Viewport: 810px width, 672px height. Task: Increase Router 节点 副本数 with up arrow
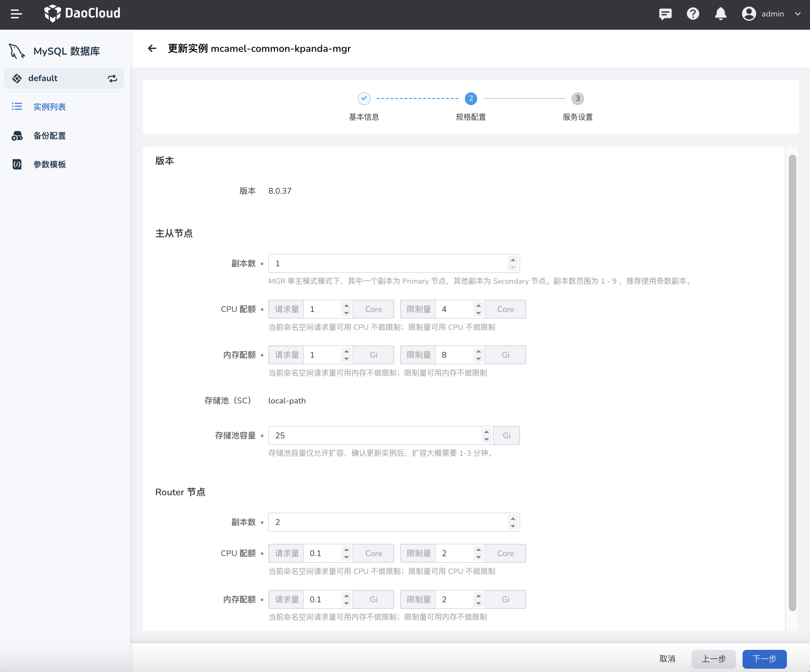click(x=512, y=519)
